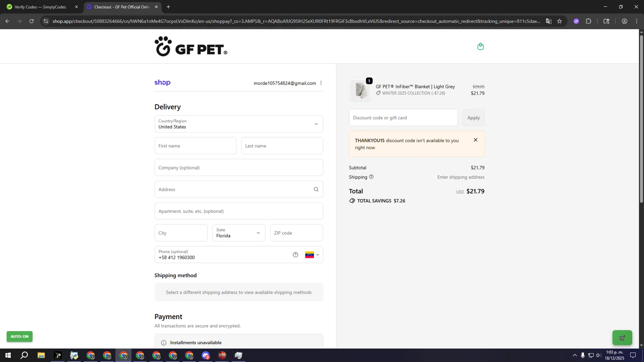Click the Apply discount button
This screenshot has width=644, height=362.
tap(474, 118)
